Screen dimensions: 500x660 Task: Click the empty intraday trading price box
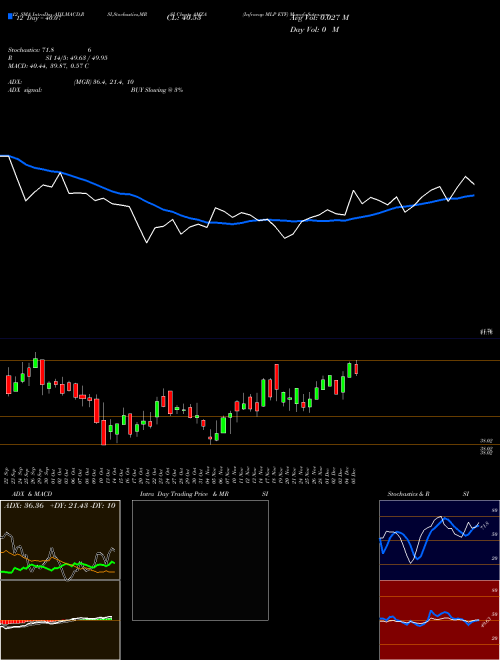tap(200, 560)
